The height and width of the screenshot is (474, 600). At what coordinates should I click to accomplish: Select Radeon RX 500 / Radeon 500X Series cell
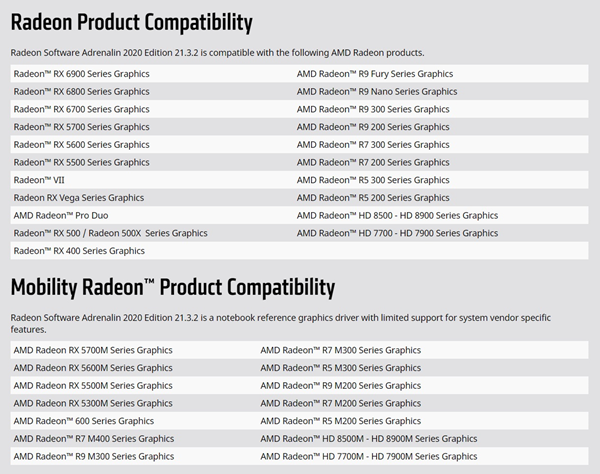[111, 233]
